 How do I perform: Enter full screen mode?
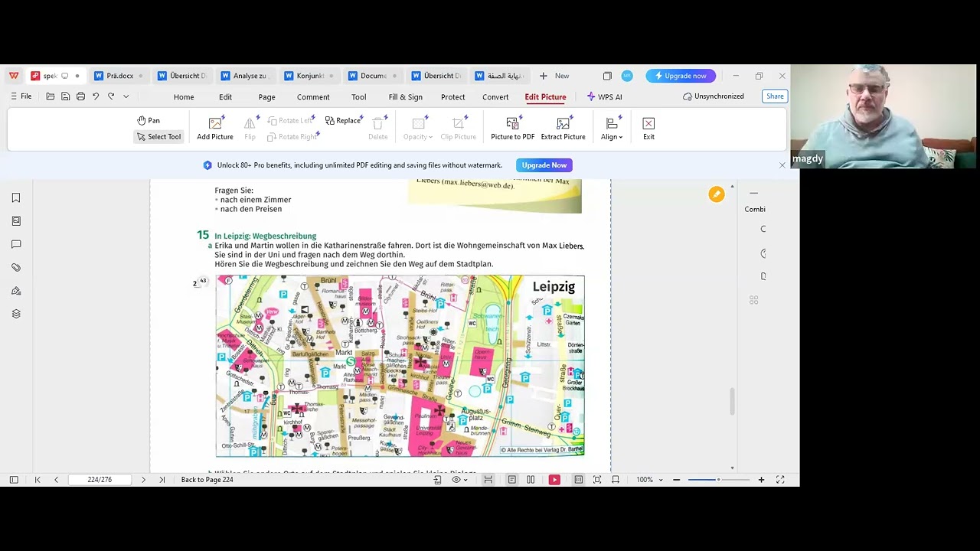click(x=780, y=480)
